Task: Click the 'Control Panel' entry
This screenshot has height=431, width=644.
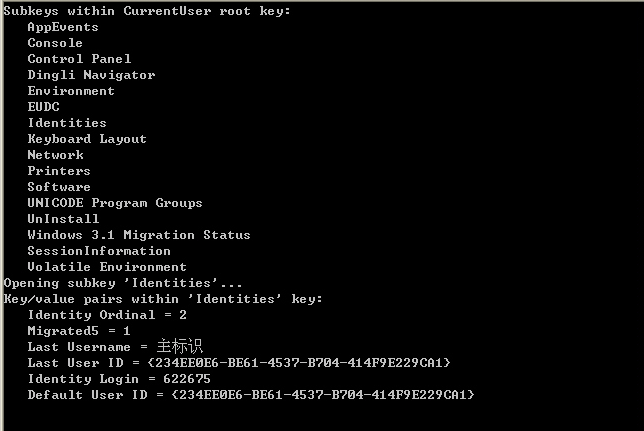Action: pyautogui.click(x=79, y=59)
